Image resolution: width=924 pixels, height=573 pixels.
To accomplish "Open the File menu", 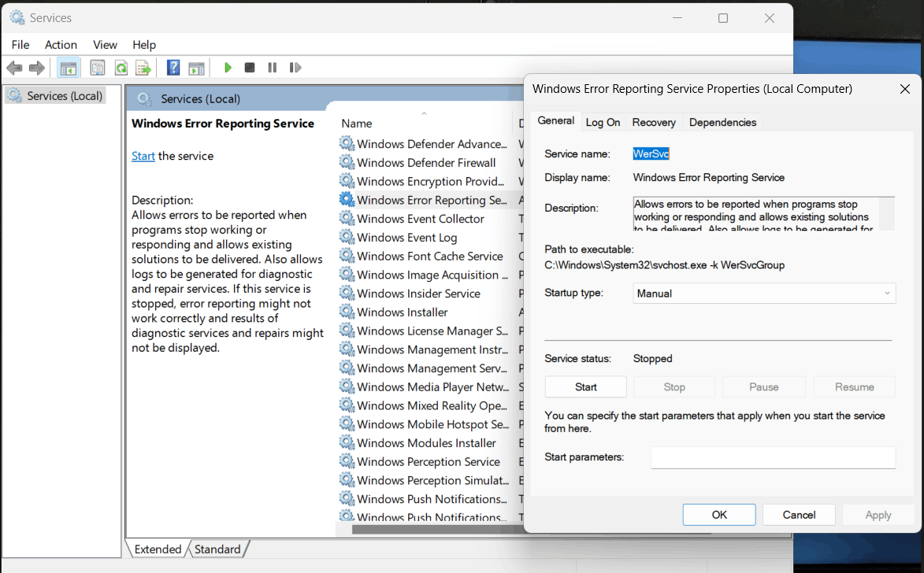I will point(20,45).
